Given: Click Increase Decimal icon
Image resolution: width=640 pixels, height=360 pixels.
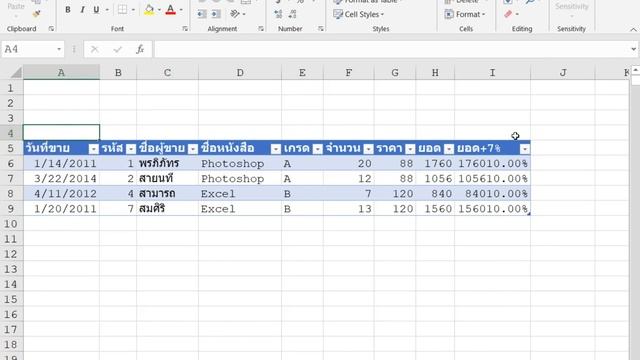Looking at the screenshot, I should click(278, 14).
